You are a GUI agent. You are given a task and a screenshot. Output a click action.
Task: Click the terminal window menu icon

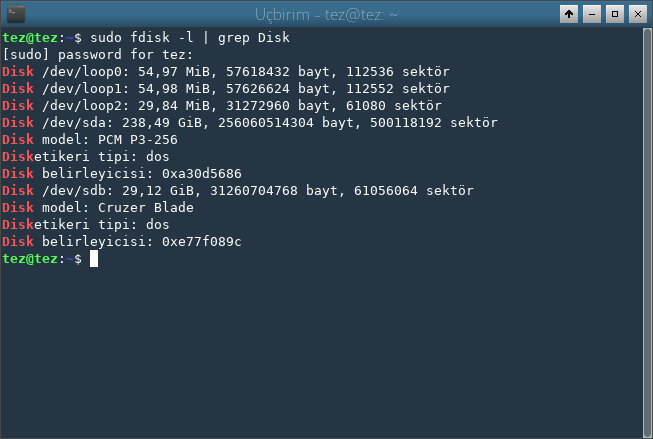pos(16,14)
